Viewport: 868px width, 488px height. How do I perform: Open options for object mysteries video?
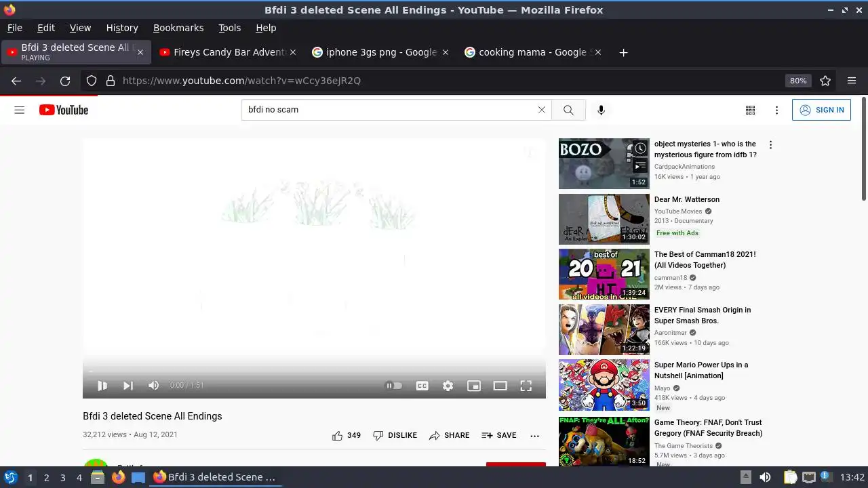click(770, 145)
